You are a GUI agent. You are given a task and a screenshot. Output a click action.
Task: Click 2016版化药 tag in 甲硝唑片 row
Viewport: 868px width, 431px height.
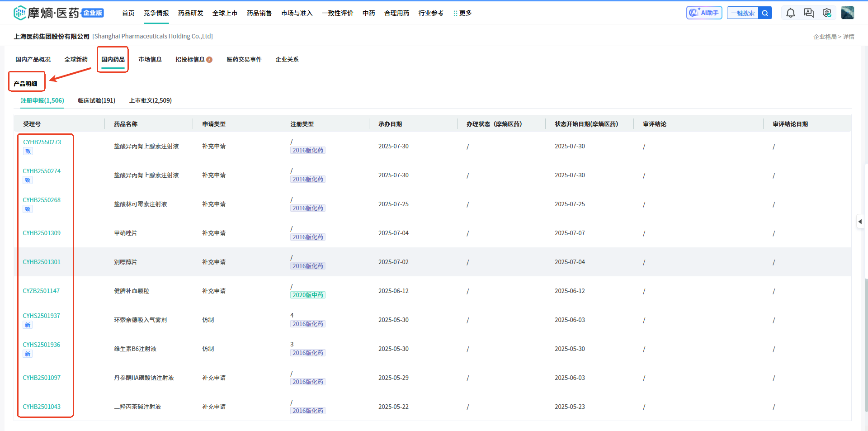308,237
